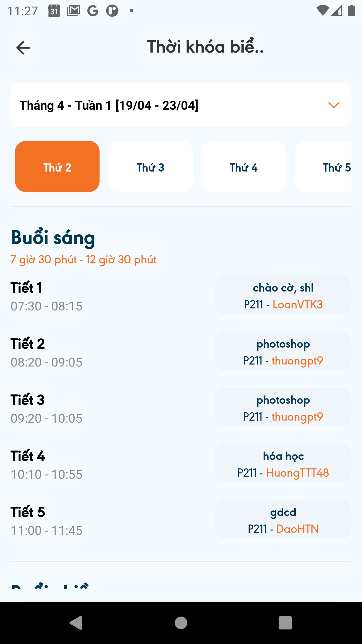The height and width of the screenshot is (644, 362).
Task: Tap the Android home circle button
Action: tap(181, 623)
